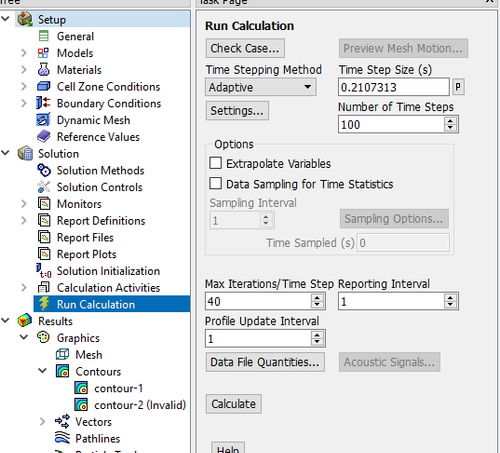Screen dimensions: 500x453
Task: Select Dynamic Mesh tree item
Action: coord(93,120)
